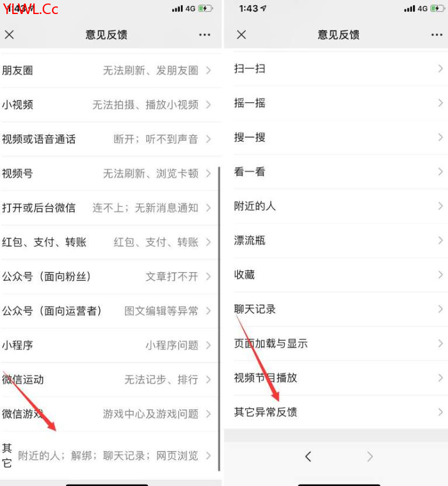
Task: Open the 朋友圈 feedback category
Action: click(x=111, y=70)
